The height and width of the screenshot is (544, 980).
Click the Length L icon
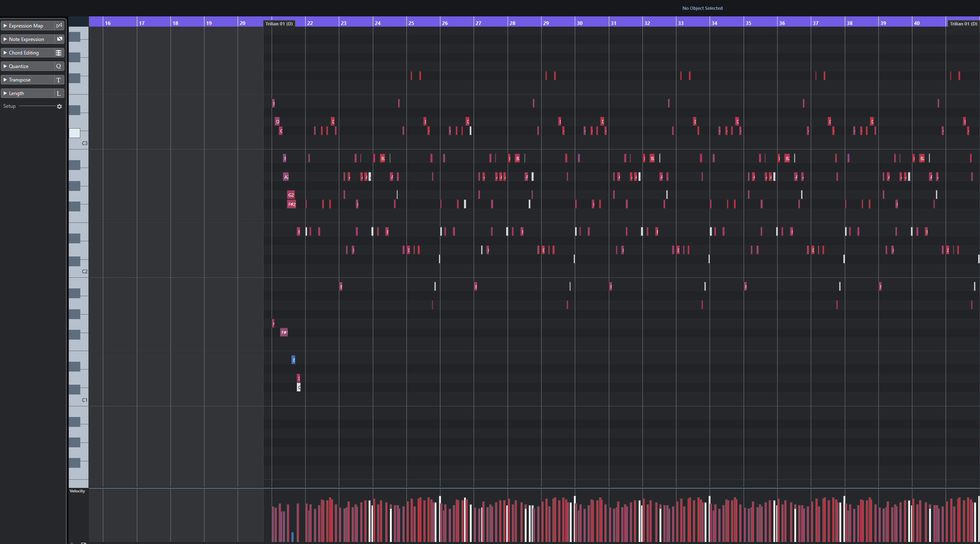pyautogui.click(x=59, y=93)
